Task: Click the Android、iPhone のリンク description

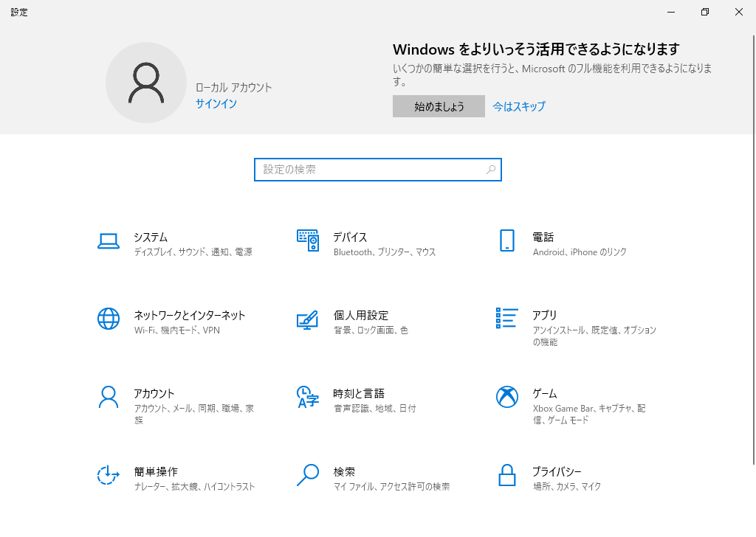Action: (x=580, y=252)
